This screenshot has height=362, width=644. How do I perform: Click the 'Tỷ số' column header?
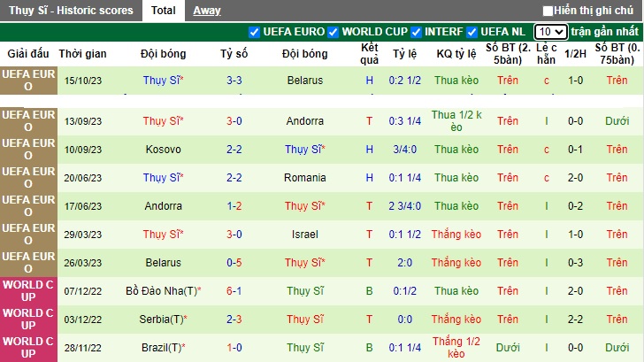[234, 54]
